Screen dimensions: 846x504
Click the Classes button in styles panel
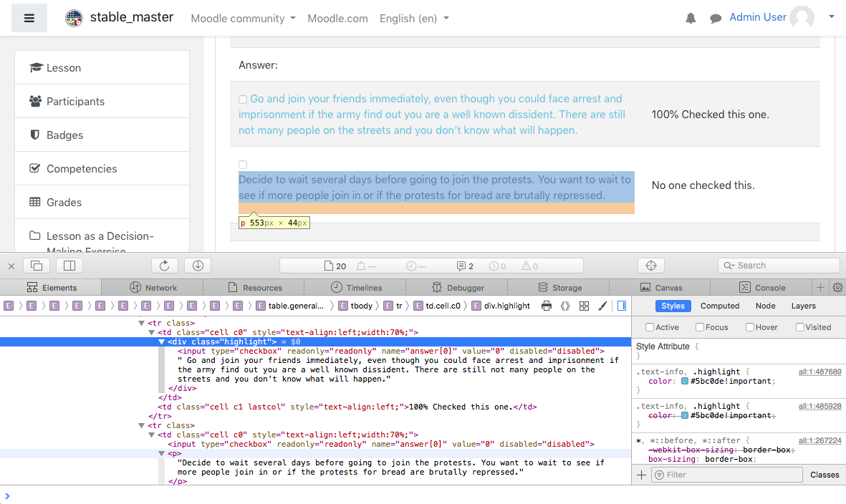point(825,475)
